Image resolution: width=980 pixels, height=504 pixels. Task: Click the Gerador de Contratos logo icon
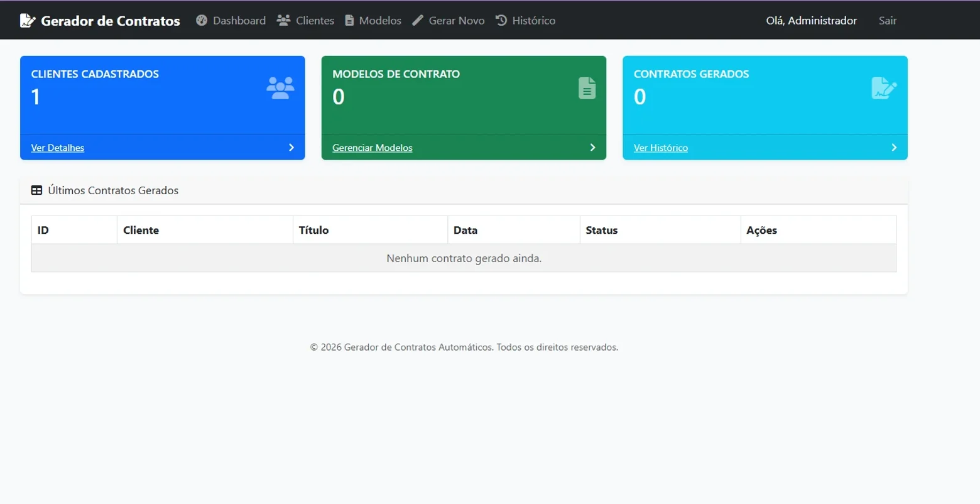(28, 21)
